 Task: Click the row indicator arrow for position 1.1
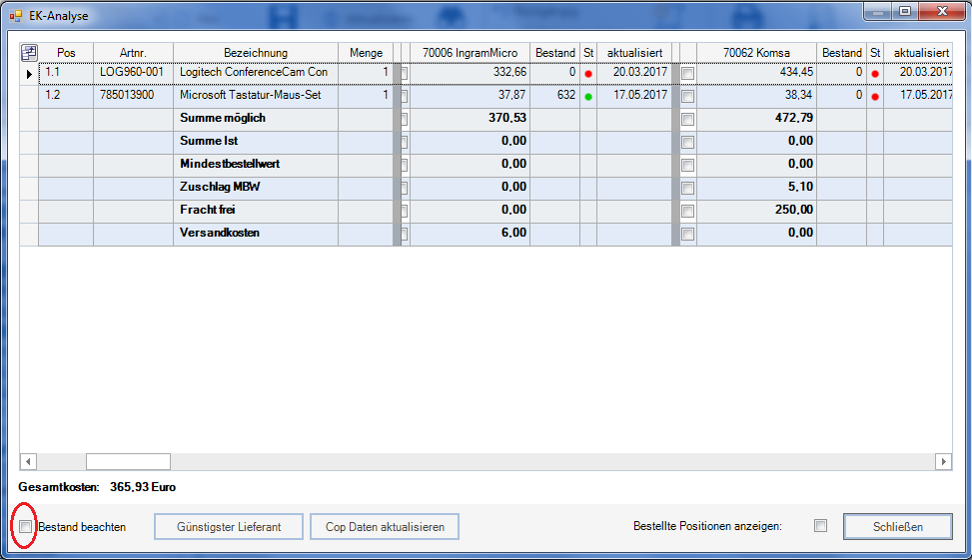click(x=29, y=74)
